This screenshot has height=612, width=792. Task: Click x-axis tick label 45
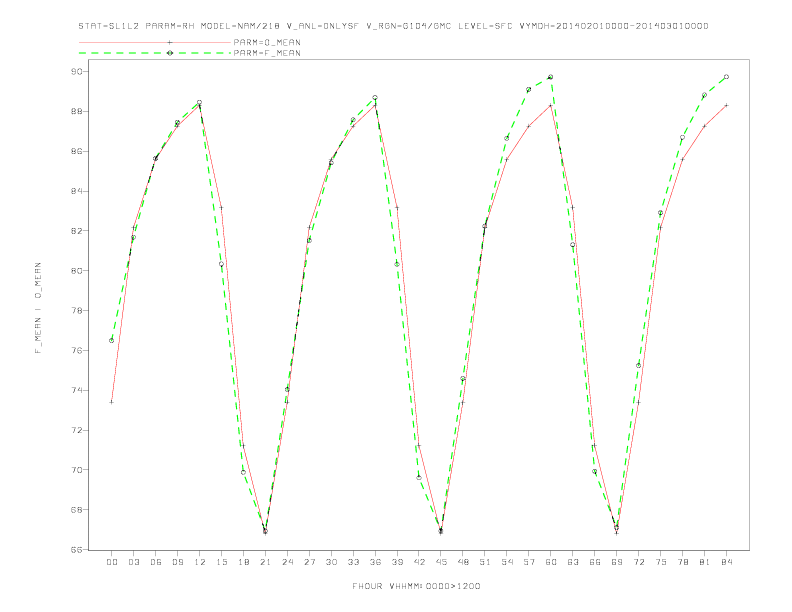[441, 562]
